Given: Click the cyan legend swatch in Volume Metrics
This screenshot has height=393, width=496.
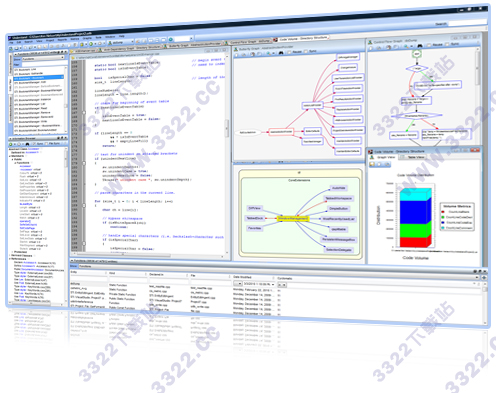Looking at the screenshot, I should coord(443,228).
